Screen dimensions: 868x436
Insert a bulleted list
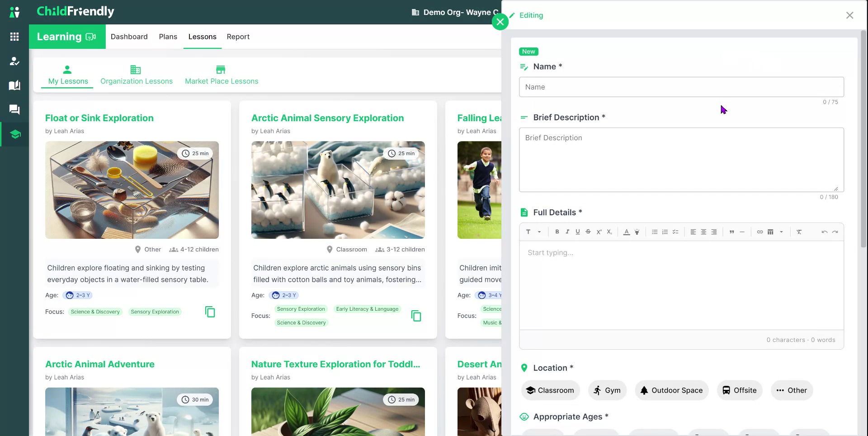pos(655,232)
